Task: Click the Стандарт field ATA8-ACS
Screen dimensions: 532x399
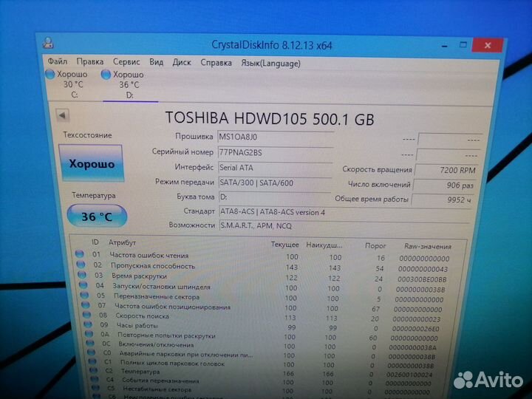Action: 344,212
